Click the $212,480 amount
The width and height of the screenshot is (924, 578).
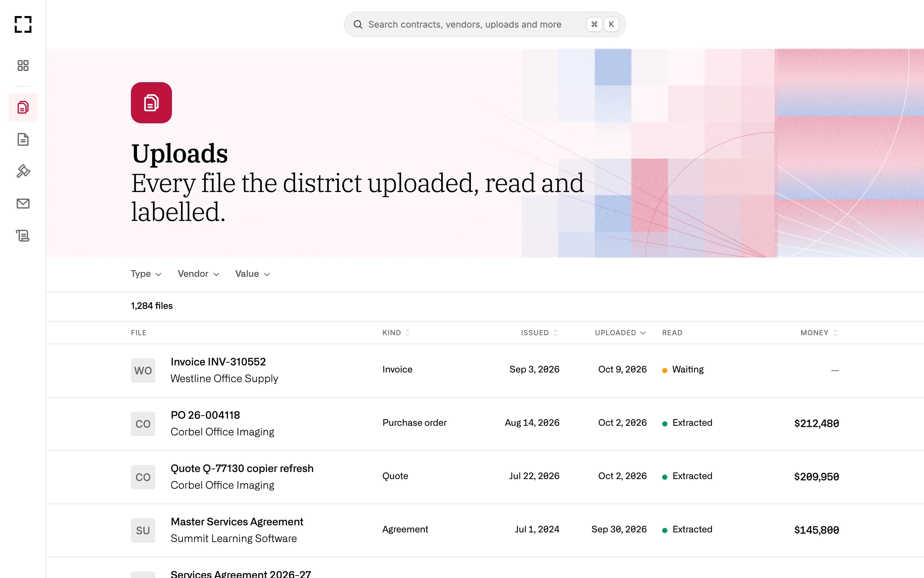tap(816, 423)
